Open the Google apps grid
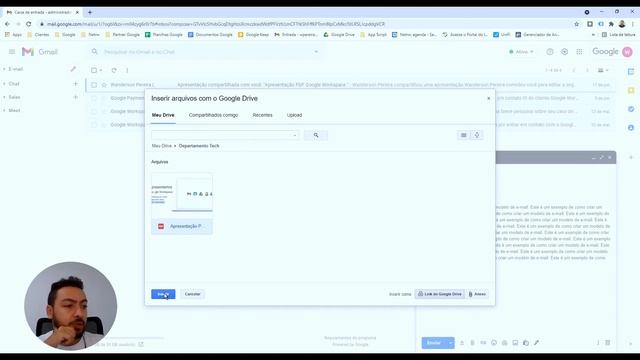640x360 pixels. tap(579, 52)
